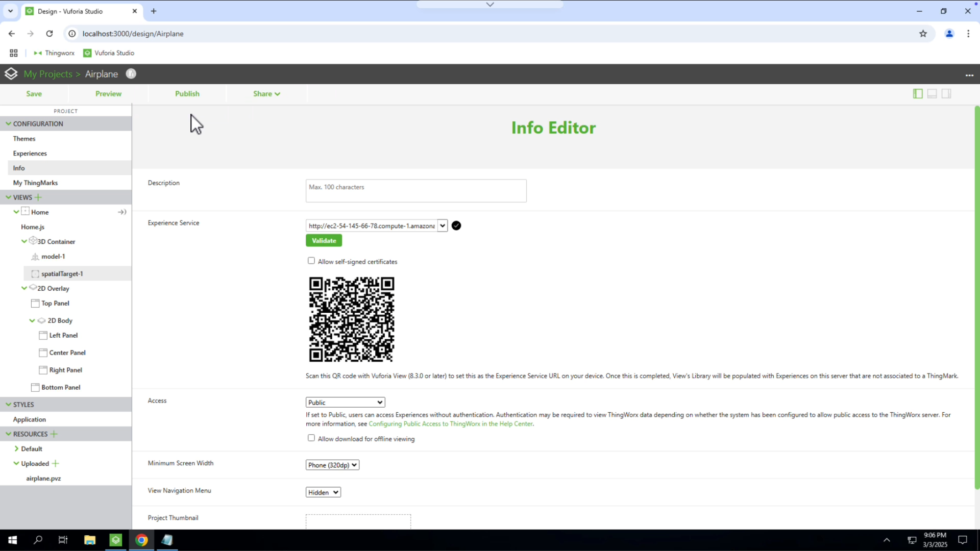Click Publish in the toolbar

(187, 94)
